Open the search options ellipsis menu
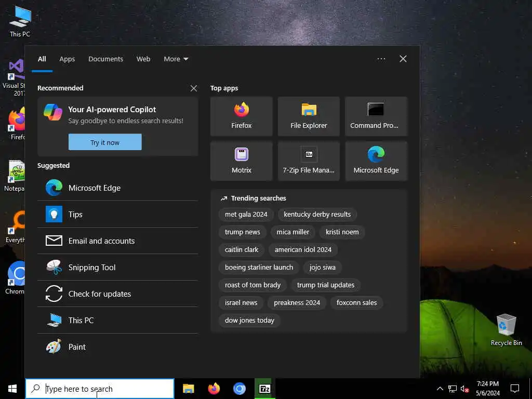532x399 pixels. (381, 59)
